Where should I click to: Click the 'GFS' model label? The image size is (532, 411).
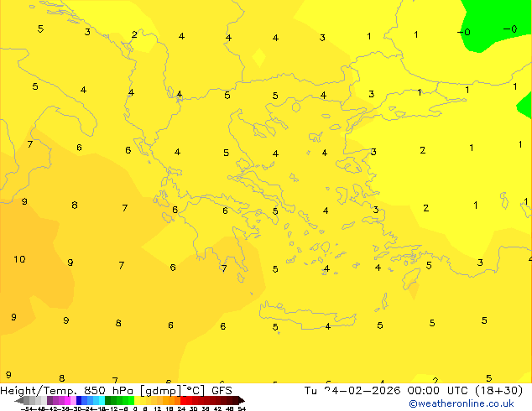click(222, 391)
